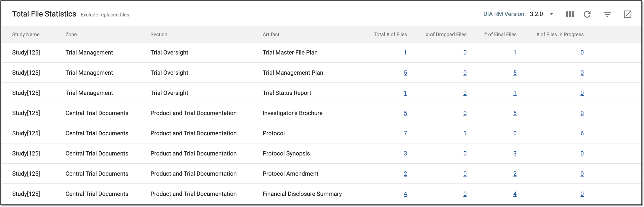The height and width of the screenshot is (207, 644).
Task: Open in-progress files link for Trial Management Plan
Action: 582,73
